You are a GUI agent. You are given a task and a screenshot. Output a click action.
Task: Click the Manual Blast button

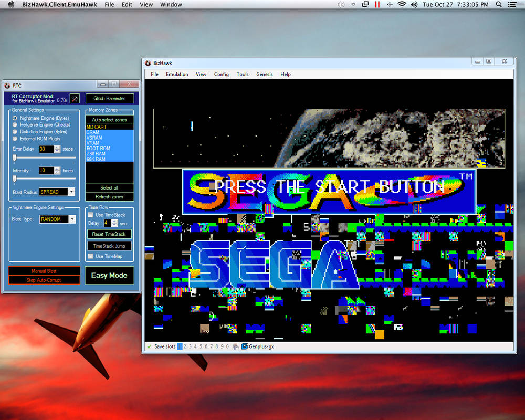44,270
